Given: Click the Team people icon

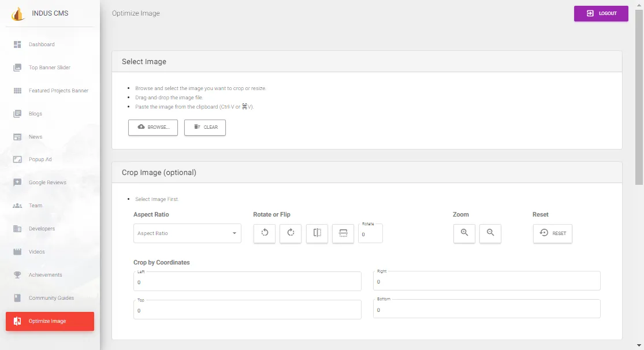Looking at the screenshot, I should [x=17, y=206].
